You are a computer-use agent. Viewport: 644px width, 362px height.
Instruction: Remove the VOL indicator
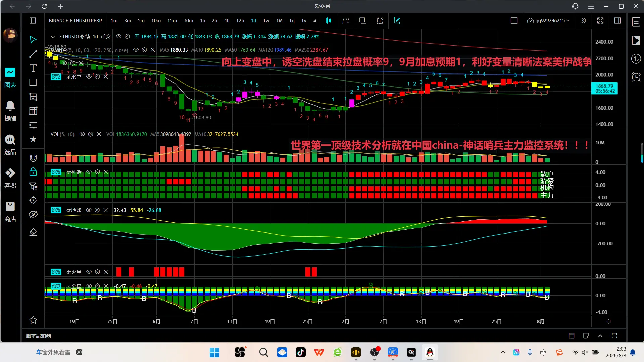pos(99,134)
